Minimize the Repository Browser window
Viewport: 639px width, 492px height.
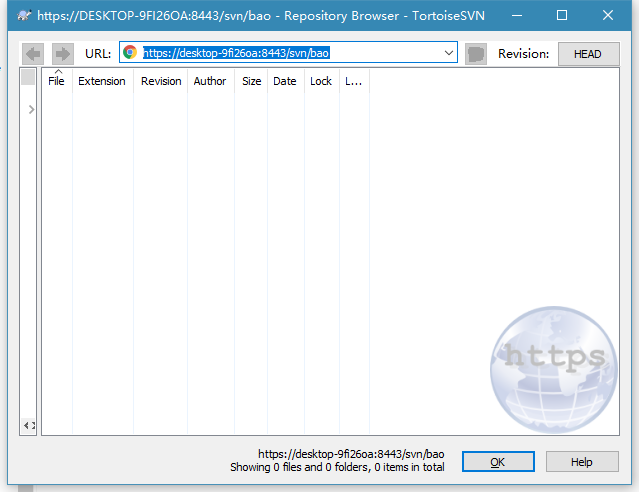(x=517, y=15)
